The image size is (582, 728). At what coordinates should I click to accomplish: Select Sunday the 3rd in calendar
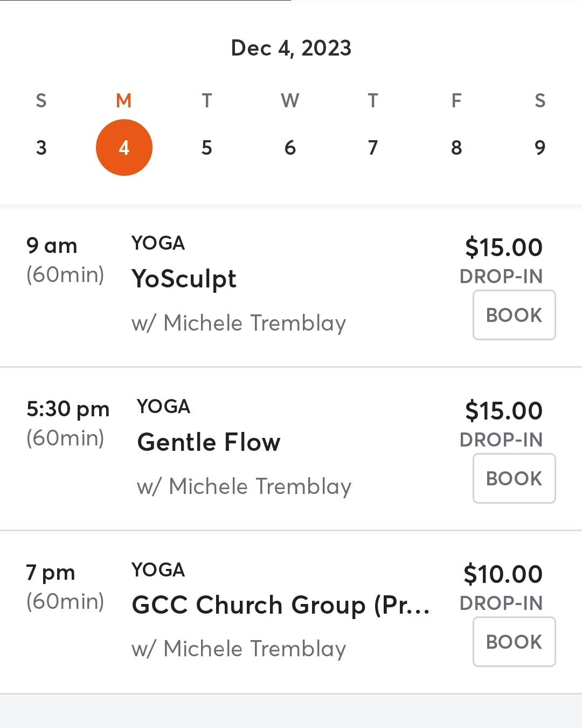pyautogui.click(x=41, y=147)
